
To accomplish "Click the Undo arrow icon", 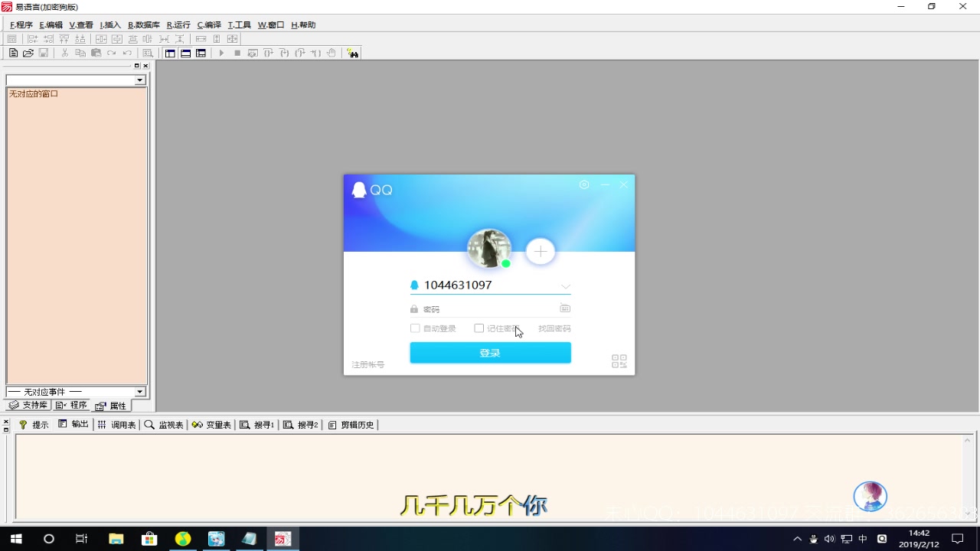I will 127,53.
